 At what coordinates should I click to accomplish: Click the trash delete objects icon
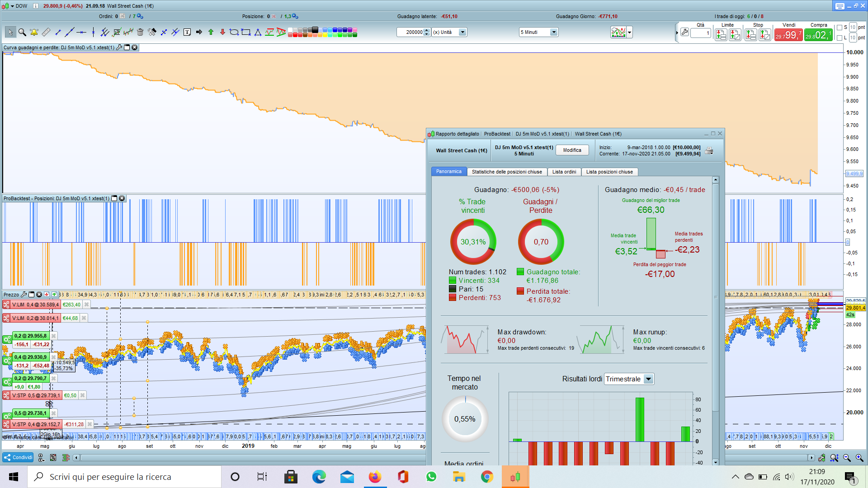click(x=140, y=32)
